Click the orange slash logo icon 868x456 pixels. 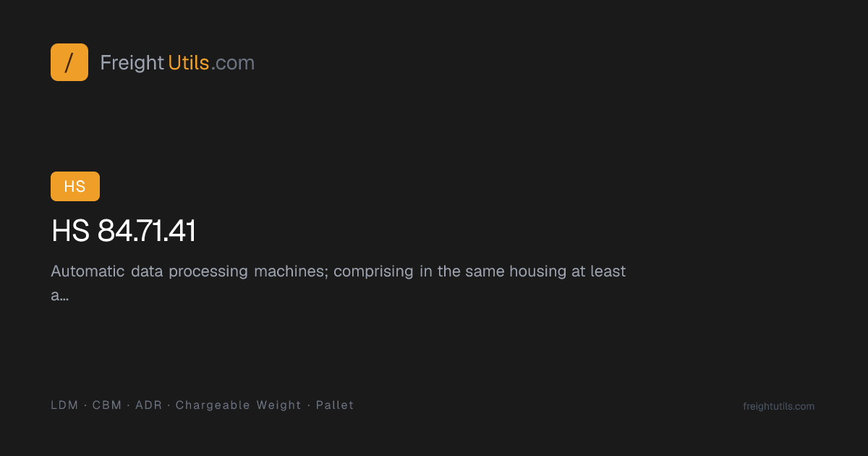[69, 62]
